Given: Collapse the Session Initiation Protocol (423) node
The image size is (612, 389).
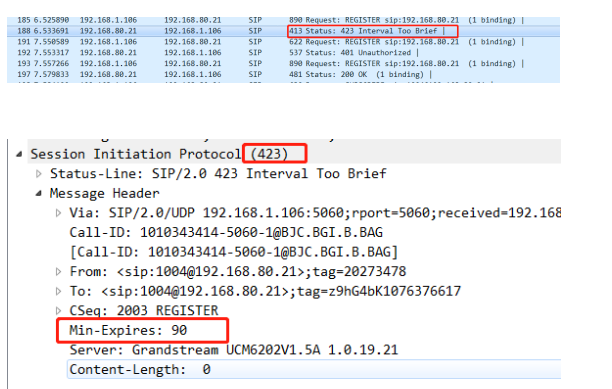Looking at the screenshot, I should pyautogui.click(x=19, y=154).
